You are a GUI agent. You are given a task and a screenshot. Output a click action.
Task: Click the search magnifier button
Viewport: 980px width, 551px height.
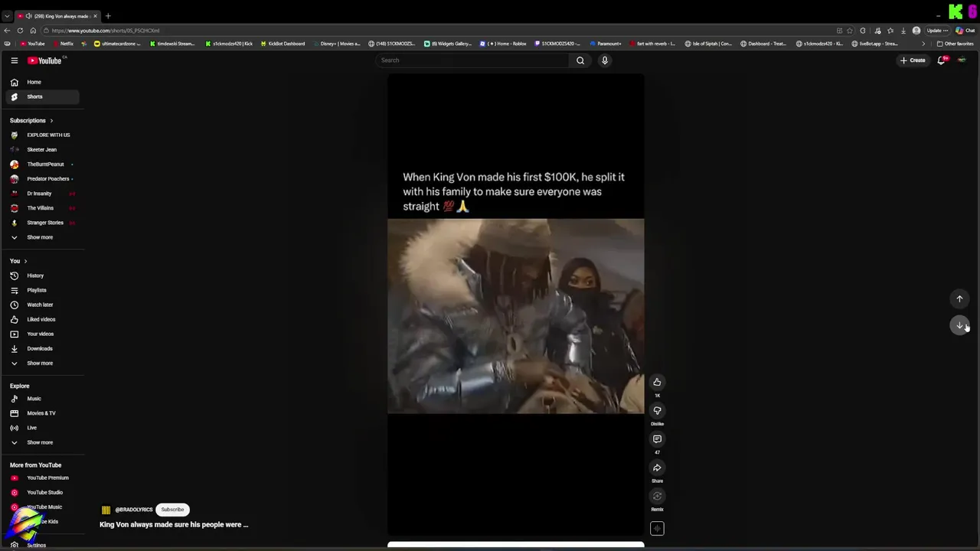click(x=580, y=60)
